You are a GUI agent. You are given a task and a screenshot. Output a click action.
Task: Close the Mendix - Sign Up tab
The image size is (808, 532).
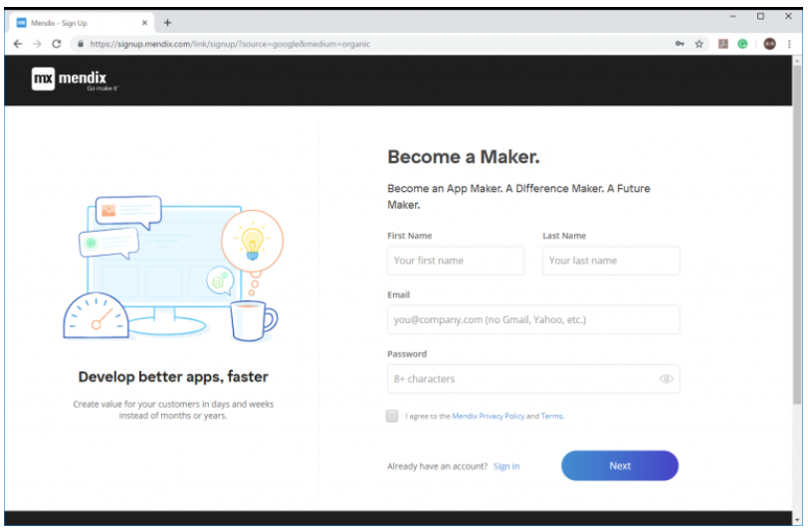pos(144,23)
